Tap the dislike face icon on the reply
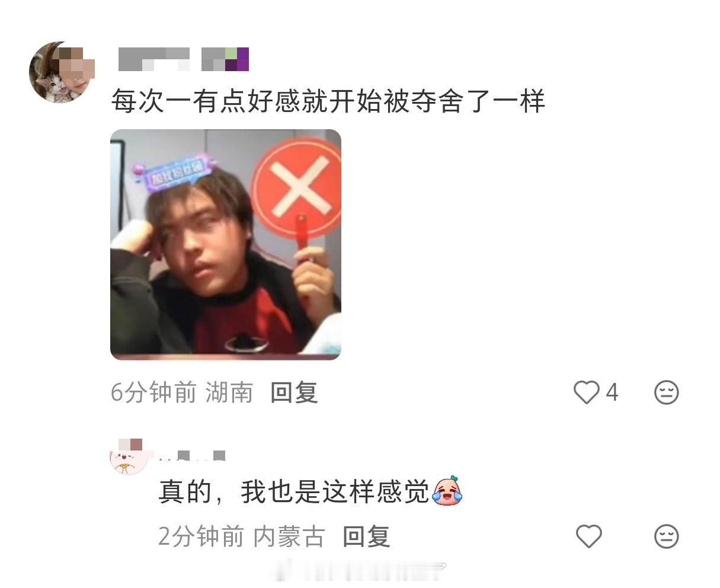Viewport: 720px width, 588px height. tap(666, 536)
